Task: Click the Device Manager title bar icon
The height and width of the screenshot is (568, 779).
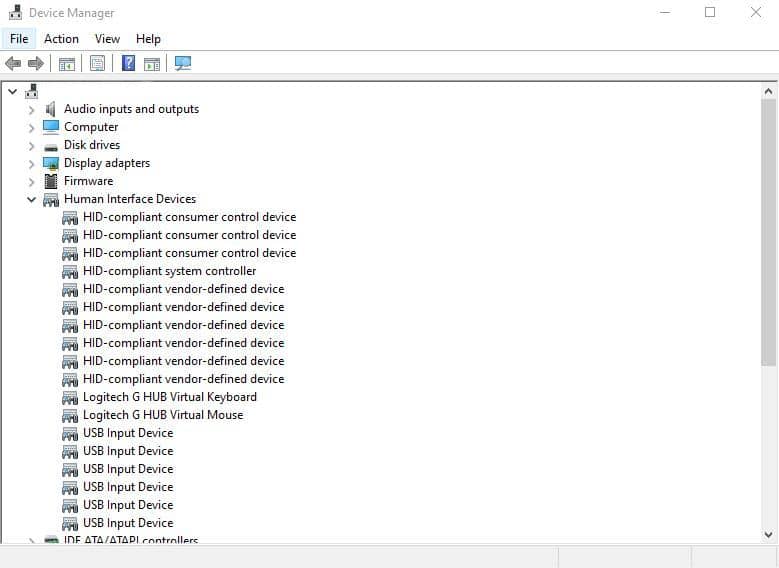Action: click(x=15, y=12)
